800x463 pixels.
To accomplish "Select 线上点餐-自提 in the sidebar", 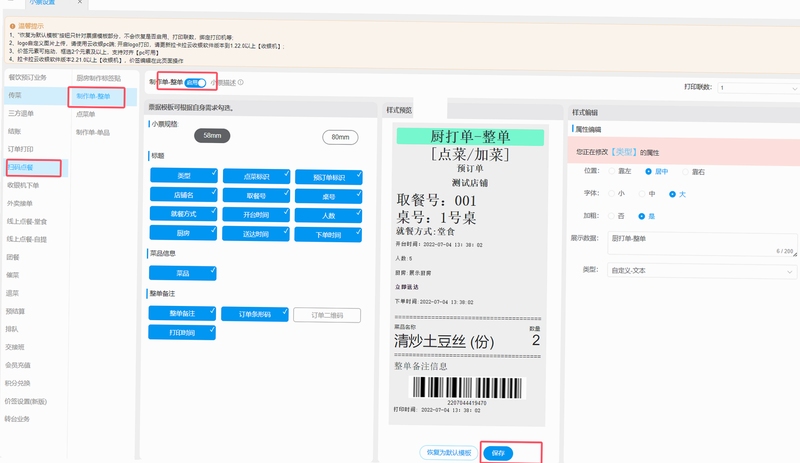I will (x=27, y=239).
